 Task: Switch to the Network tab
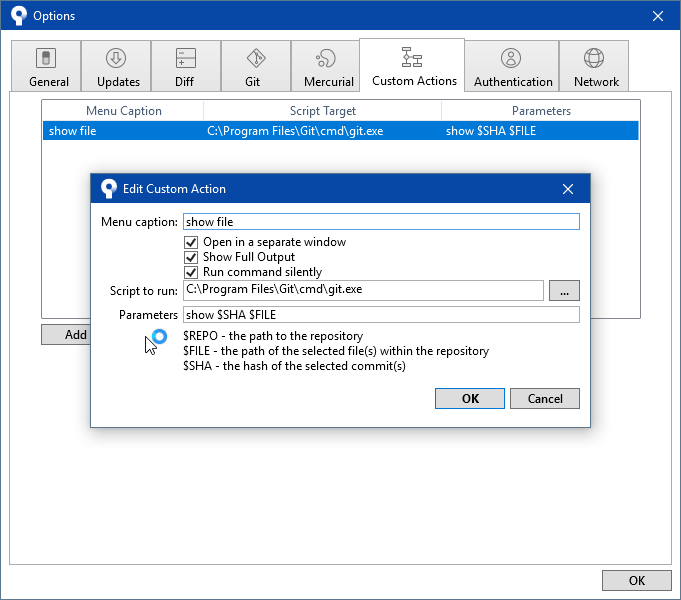point(594,66)
